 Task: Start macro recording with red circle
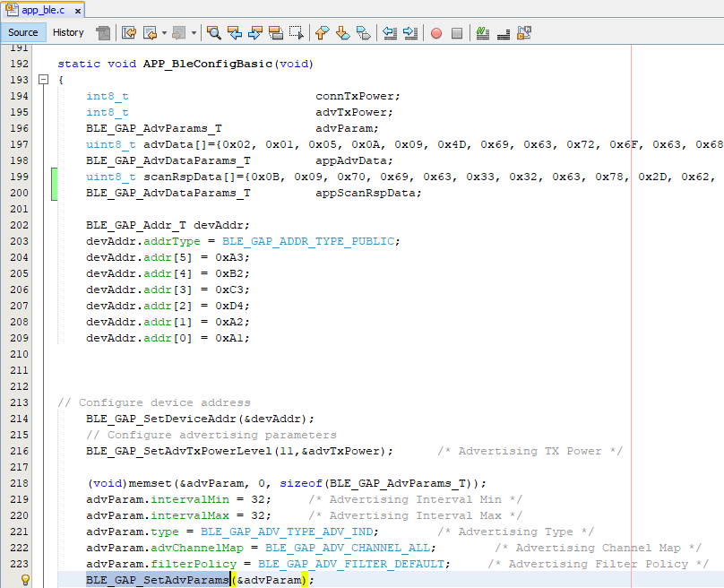pyautogui.click(x=436, y=33)
